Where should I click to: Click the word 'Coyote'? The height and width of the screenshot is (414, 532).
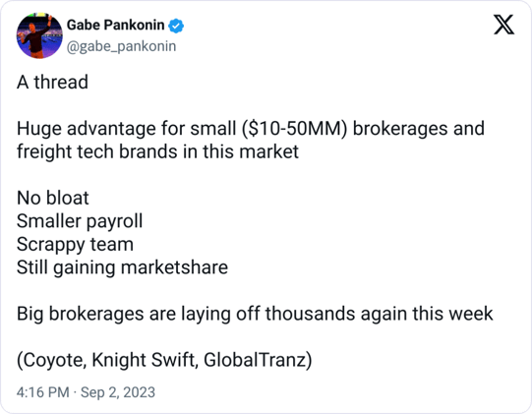pos(54,360)
